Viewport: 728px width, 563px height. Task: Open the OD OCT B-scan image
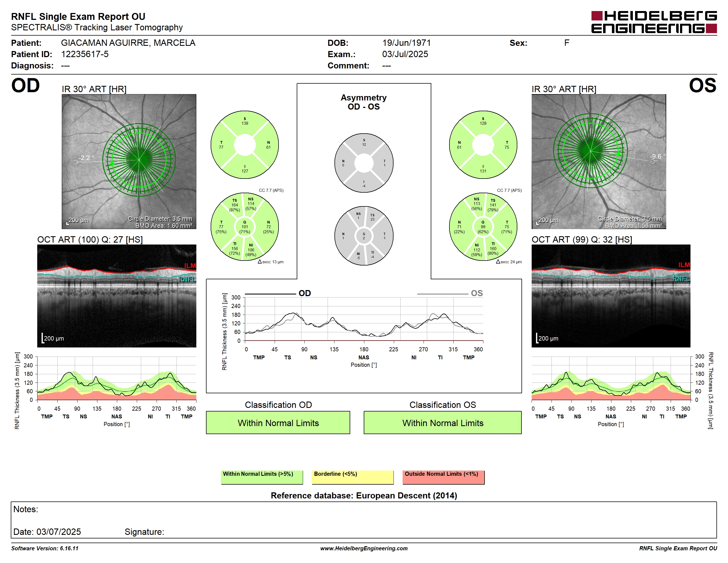click(x=117, y=296)
